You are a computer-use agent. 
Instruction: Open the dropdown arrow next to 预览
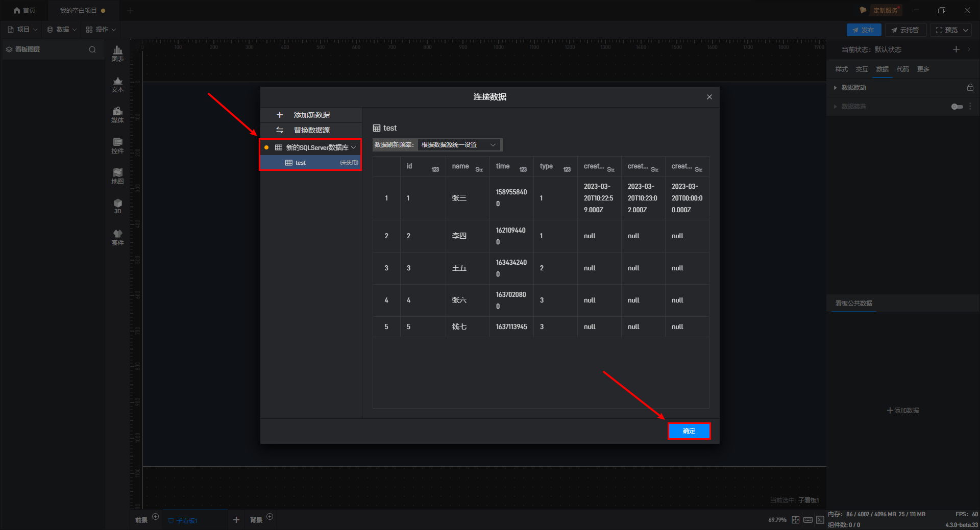(966, 30)
